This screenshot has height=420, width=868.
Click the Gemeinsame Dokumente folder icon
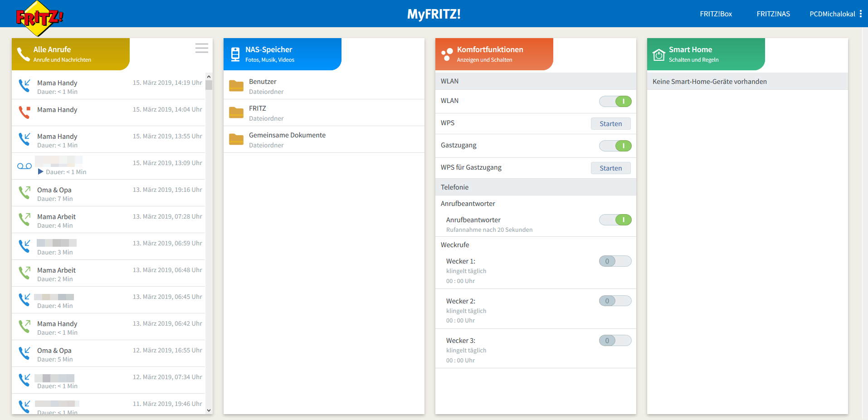pyautogui.click(x=236, y=139)
